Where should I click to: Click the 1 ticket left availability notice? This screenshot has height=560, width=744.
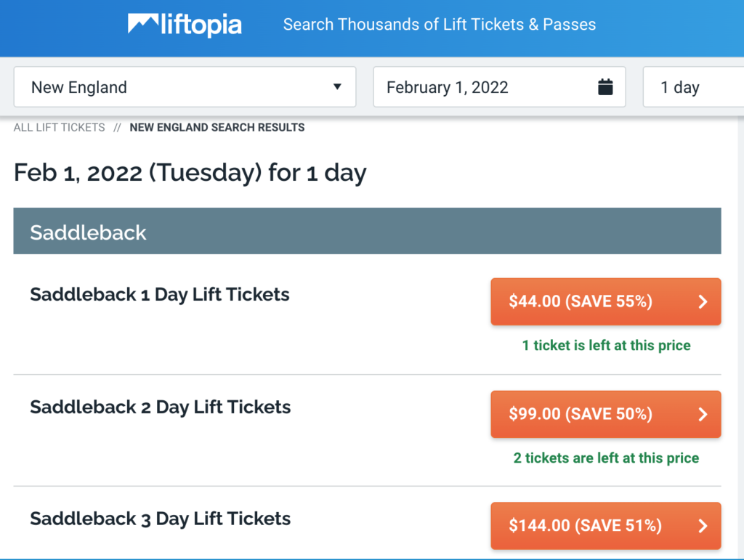tap(606, 345)
